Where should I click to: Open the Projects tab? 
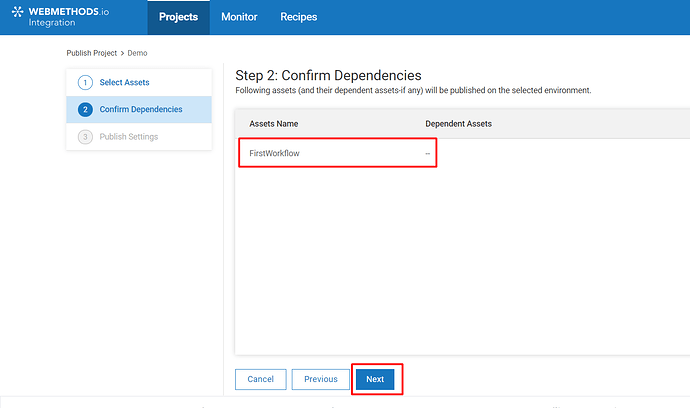[178, 17]
